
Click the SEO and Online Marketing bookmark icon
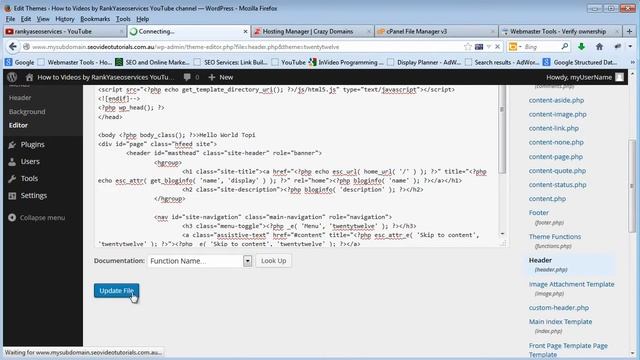coord(119,62)
